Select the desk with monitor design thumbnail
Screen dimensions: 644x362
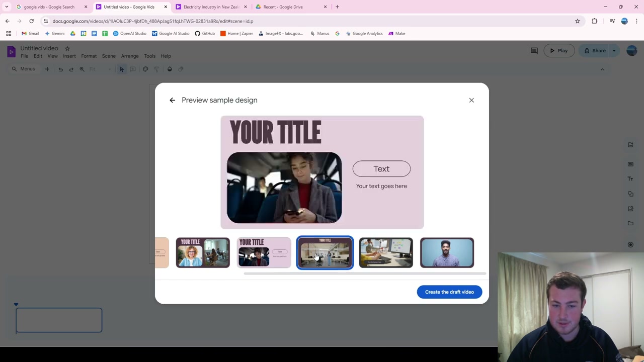point(386,252)
